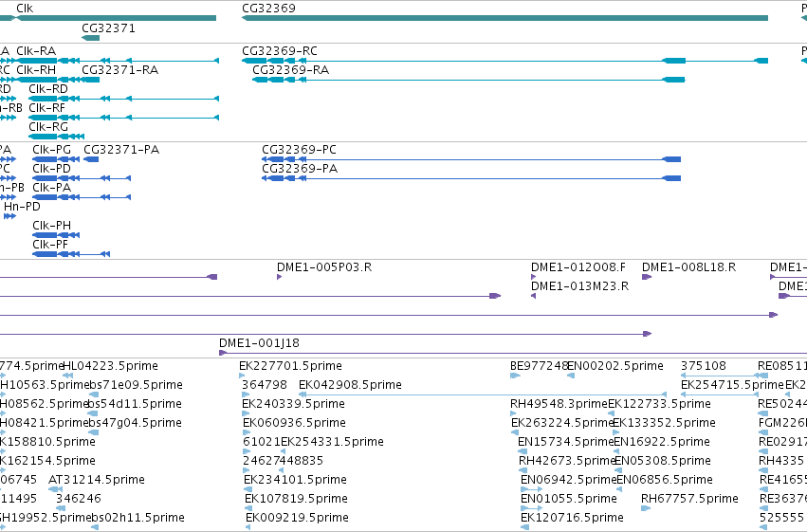
Task: Select protein Clk-PG
Action: click(51, 150)
